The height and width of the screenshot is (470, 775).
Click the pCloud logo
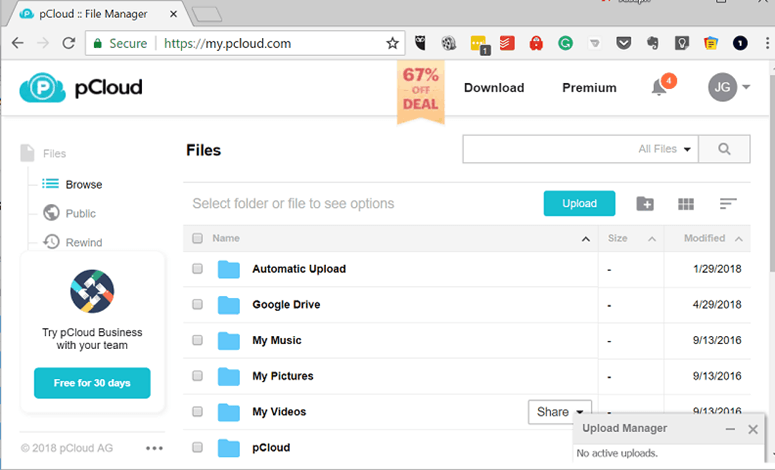coord(81,87)
